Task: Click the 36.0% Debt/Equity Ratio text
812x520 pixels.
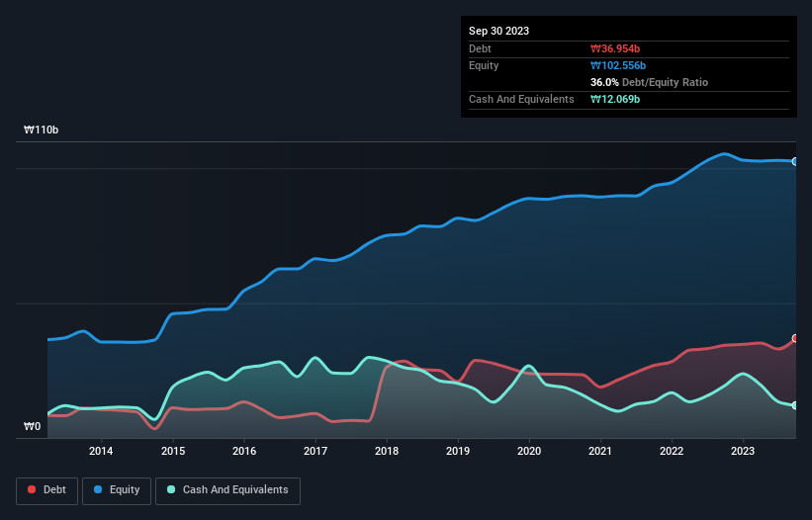Action: pos(649,82)
